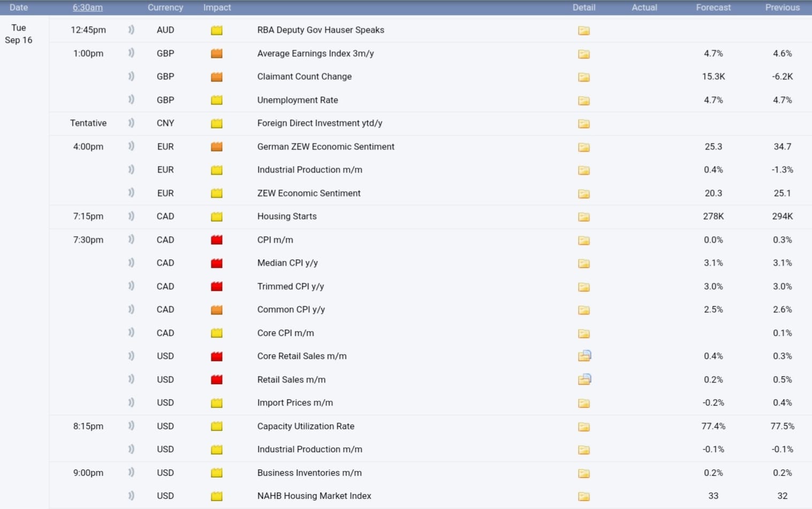Open detail folder for NAHB Housing Market Index
Image resolution: width=812 pixels, height=509 pixels.
pos(583,497)
